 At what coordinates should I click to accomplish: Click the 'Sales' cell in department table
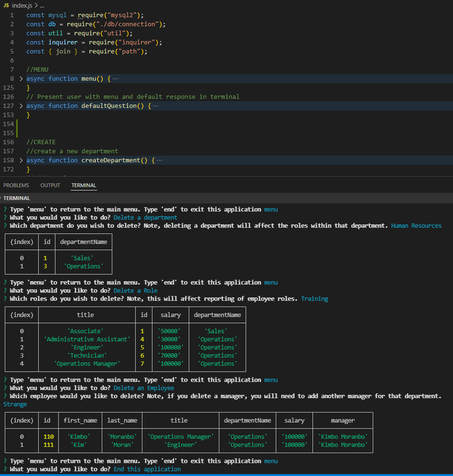point(82,258)
